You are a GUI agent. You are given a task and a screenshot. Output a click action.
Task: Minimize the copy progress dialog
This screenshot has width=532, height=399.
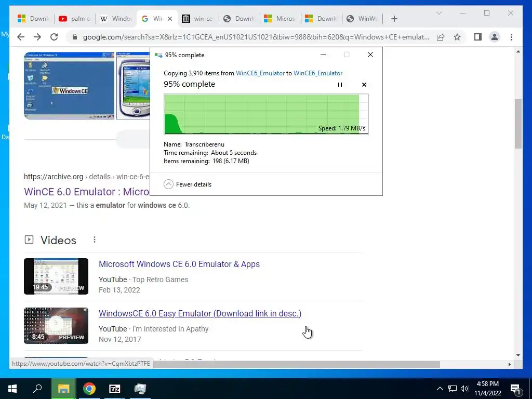(323, 55)
